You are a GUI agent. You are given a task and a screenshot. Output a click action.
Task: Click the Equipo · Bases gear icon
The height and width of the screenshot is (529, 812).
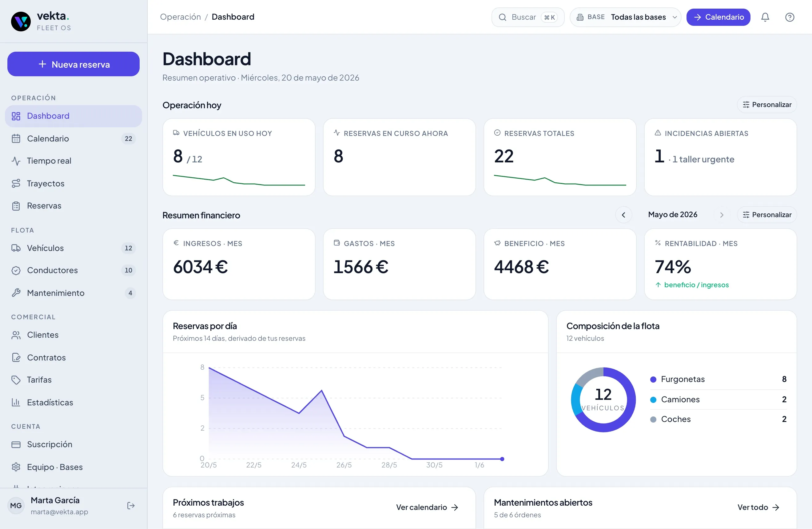pyautogui.click(x=16, y=467)
